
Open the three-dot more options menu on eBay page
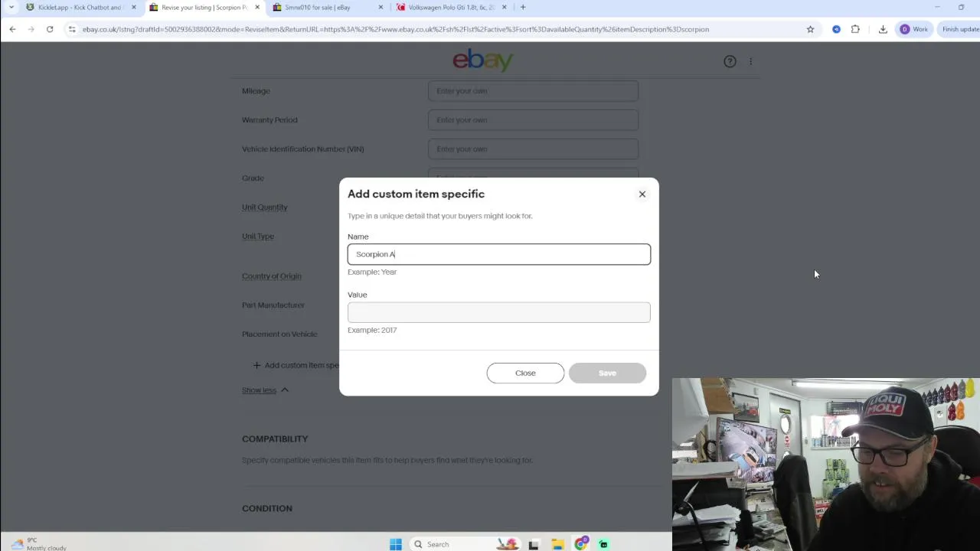click(x=751, y=61)
